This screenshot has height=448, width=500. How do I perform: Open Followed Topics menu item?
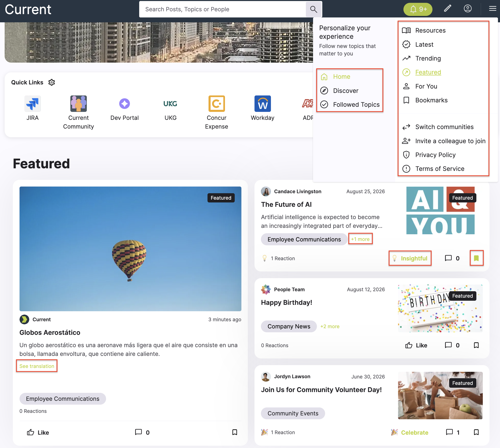[x=350, y=104]
